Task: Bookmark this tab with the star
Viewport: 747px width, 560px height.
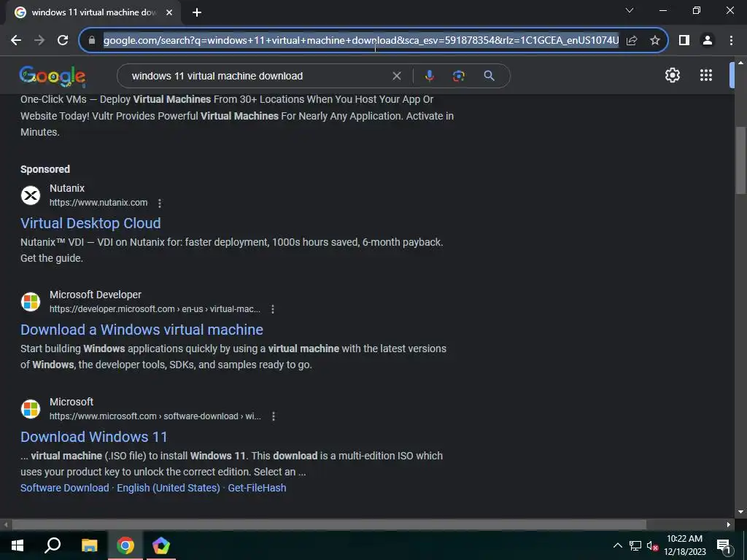Action: pyautogui.click(x=655, y=41)
